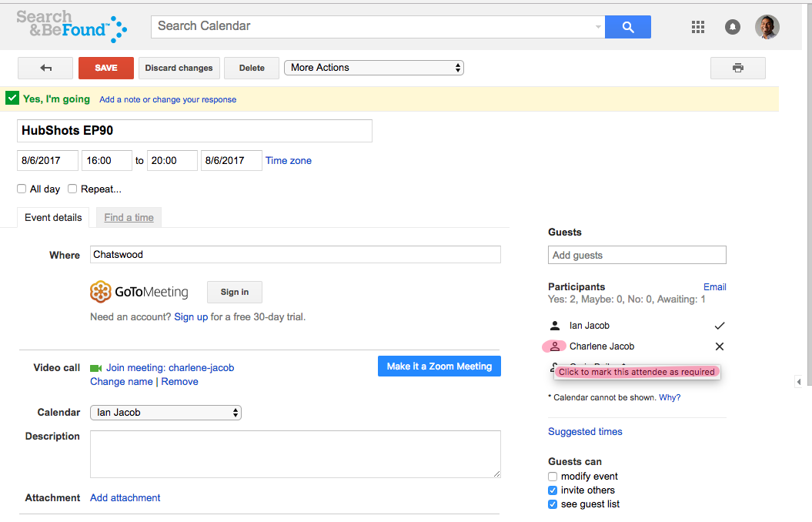Click the blue search magnifier button
The height and width of the screenshot is (522, 812).
pyautogui.click(x=627, y=27)
